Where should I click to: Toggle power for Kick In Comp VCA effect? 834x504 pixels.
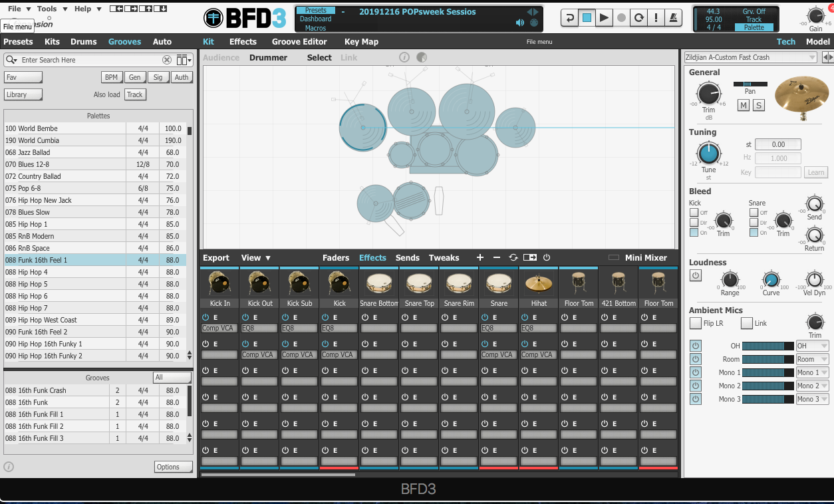click(x=206, y=318)
